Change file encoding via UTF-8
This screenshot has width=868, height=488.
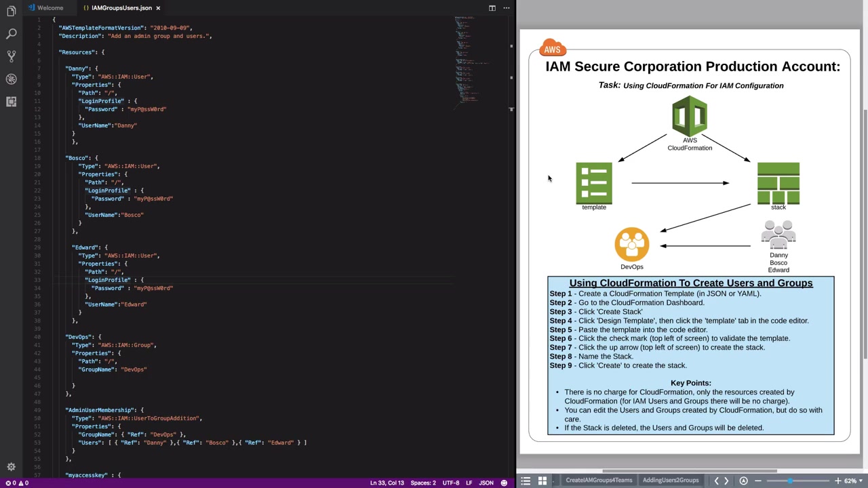click(x=451, y=483)
